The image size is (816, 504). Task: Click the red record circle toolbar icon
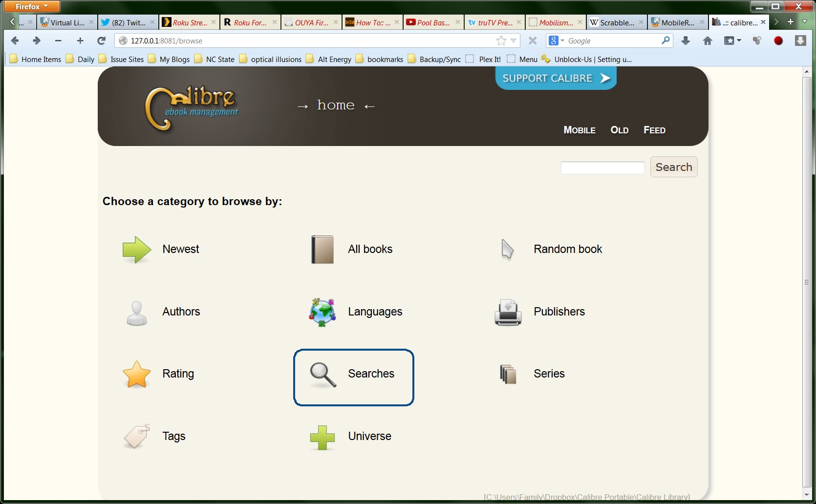778,41
